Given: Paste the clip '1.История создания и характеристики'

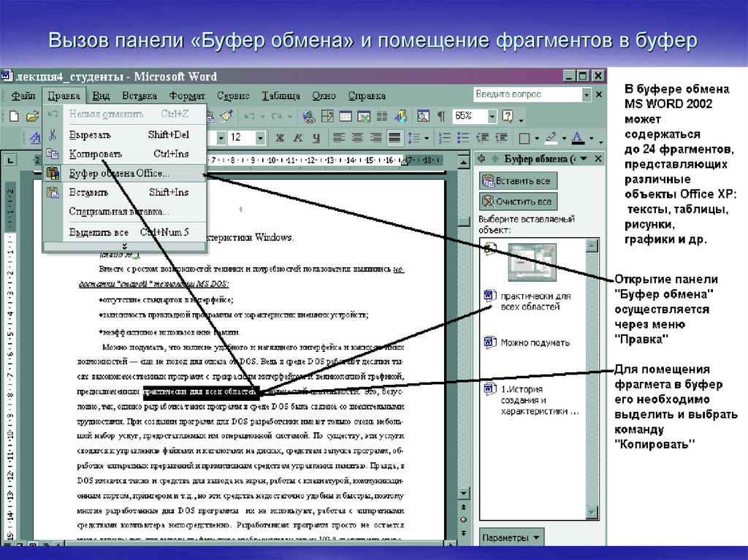Looking at the screenshot, I should [x=533, y=399].
